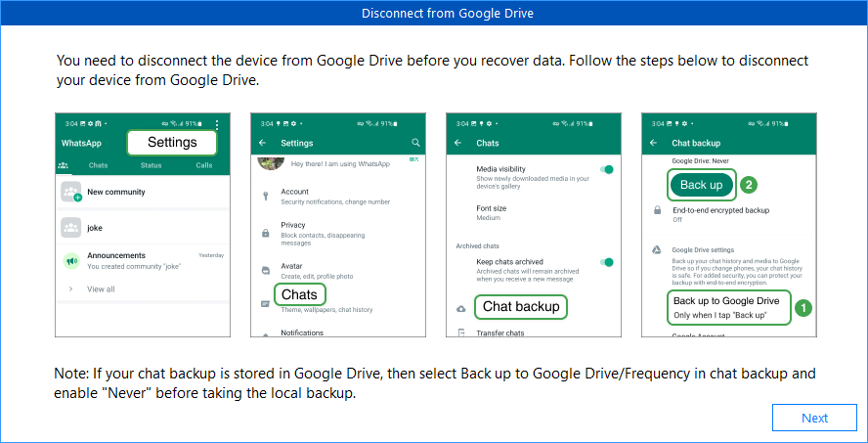Click the Next button

click(814, 418)
